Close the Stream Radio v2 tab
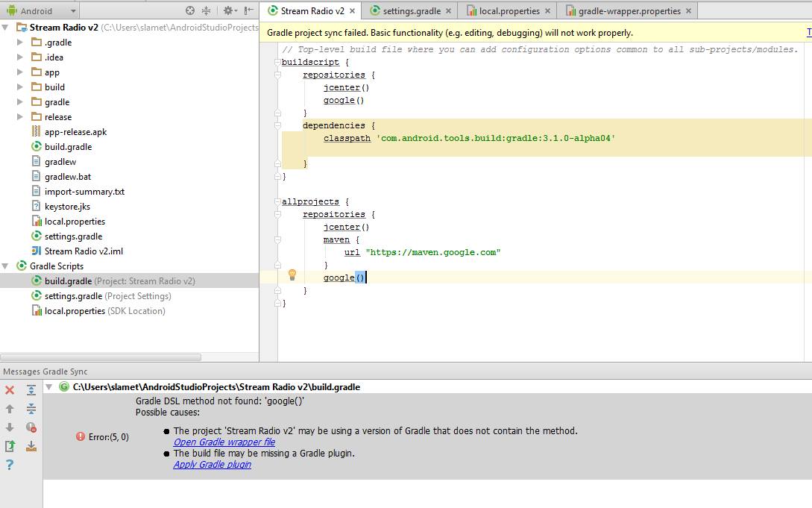 point(352,11)
